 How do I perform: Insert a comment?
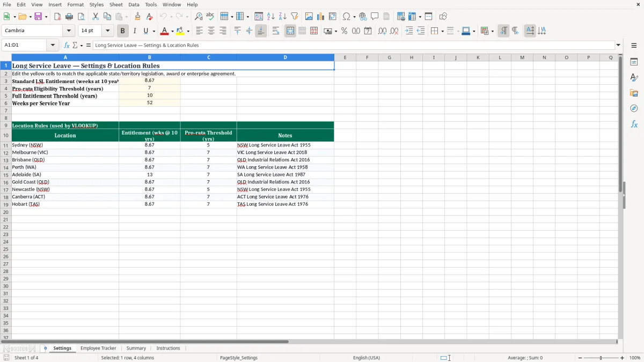click(375, 17)
